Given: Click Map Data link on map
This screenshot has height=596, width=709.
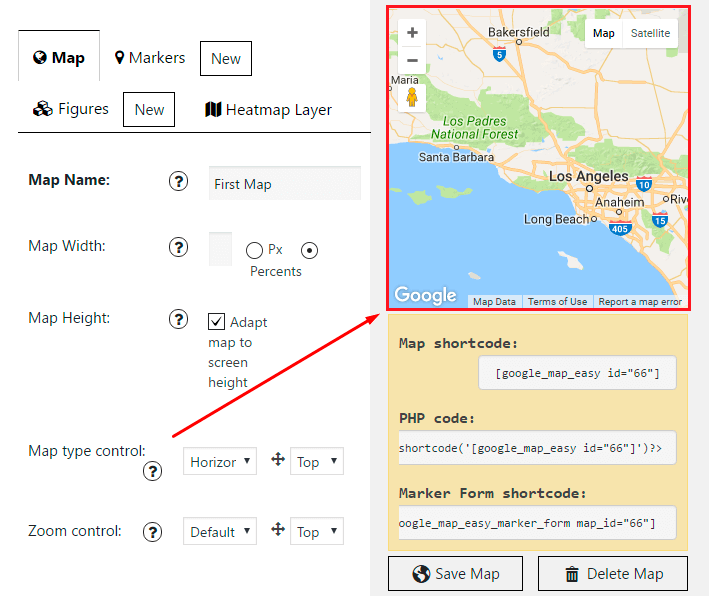Looking at the screenshot, I should point(494,302).
